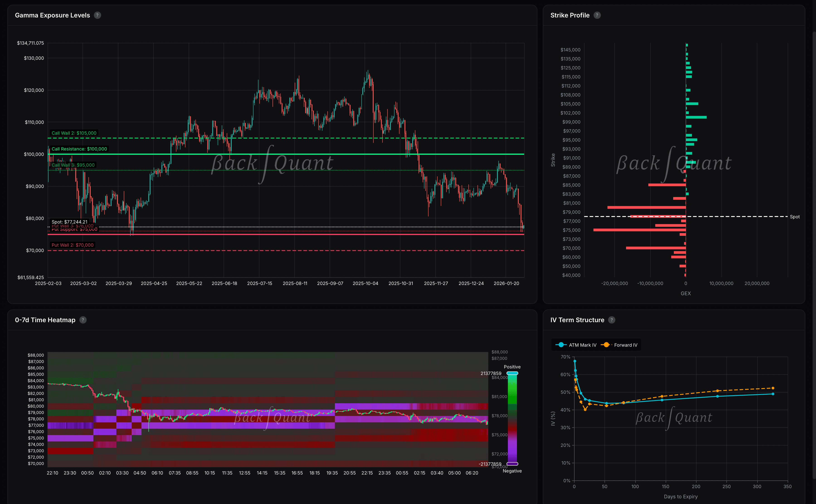Open help for Strike Profile panel

click(597, 15)
